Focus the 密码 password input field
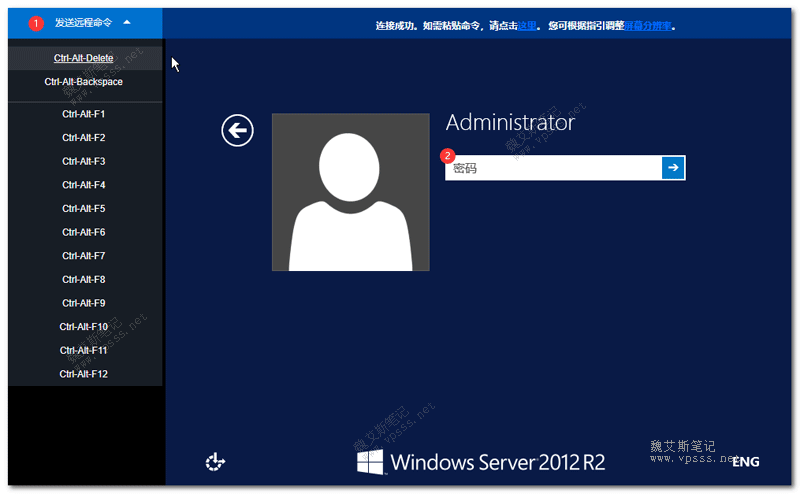This screenshot has width=800, height=494. coord(554,168)
